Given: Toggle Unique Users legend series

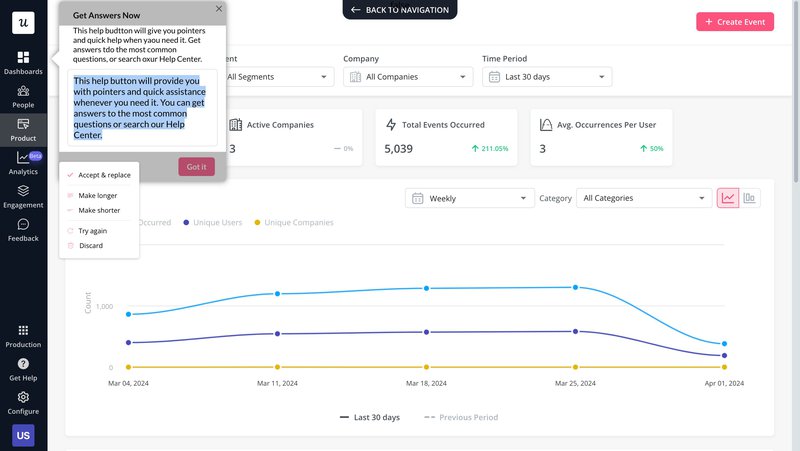Looking at the screenshot, I should 213,222.
